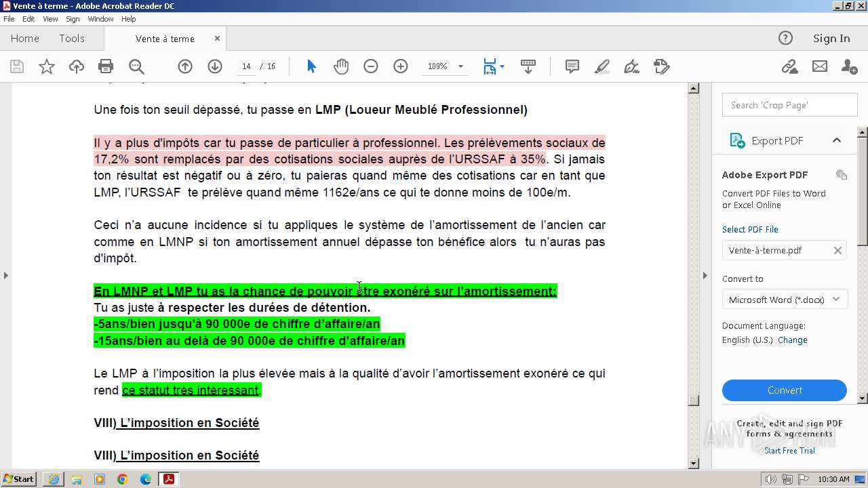Open the Fill and Sign pen tool
Screen dimensions: 868x488
[x=631, y=66]
